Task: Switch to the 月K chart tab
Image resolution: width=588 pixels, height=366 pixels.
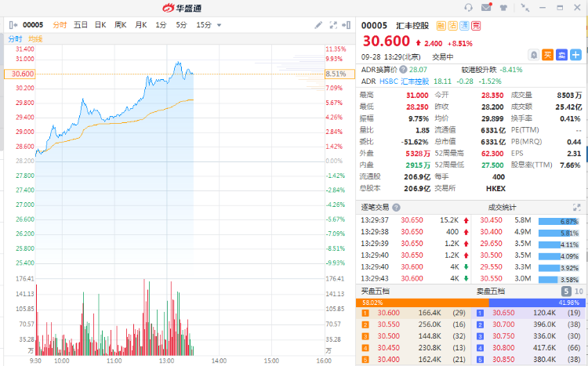Action: (141, 25)
